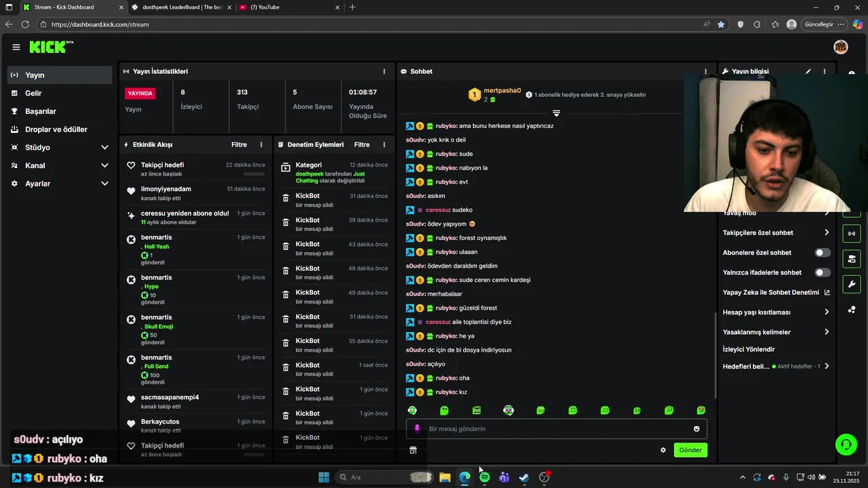Image resolution: width=868 pixels, height=488 pixels.
Task: Bookmark this page with star icon
Action: click(x=721, y=24)
